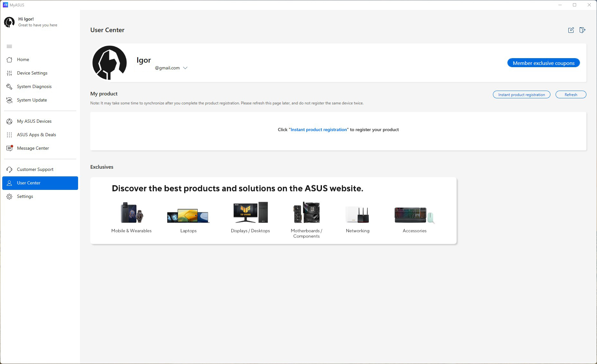Expand the gmail.com account dropdown arrow
Screen dimensions: 597x364
click(185, 68)
